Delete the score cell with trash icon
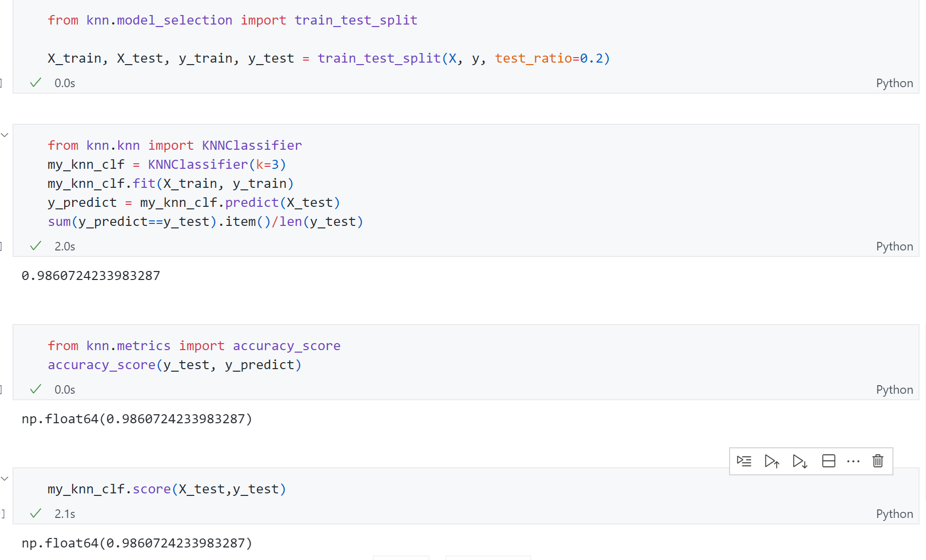 [877, 461]
